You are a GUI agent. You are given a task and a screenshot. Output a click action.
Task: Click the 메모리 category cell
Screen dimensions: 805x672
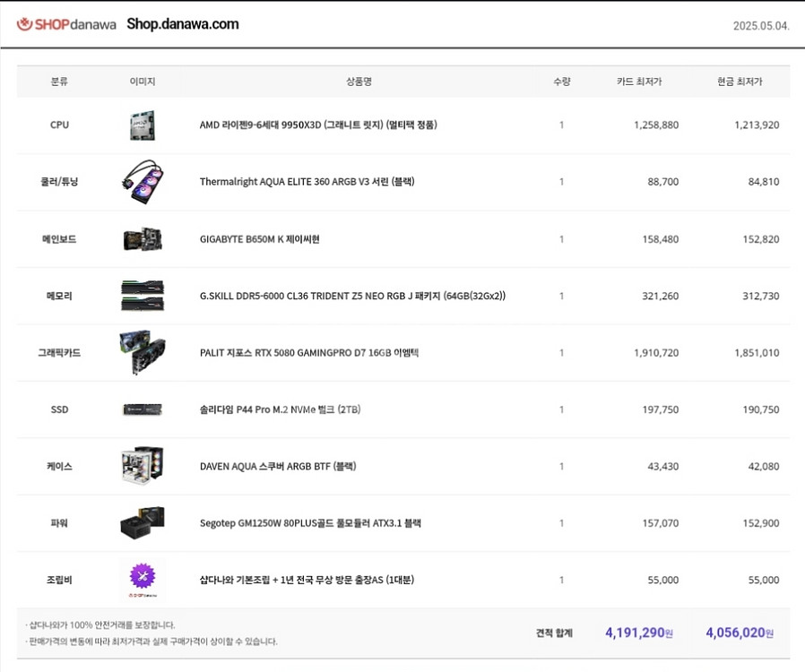[59, 296]
